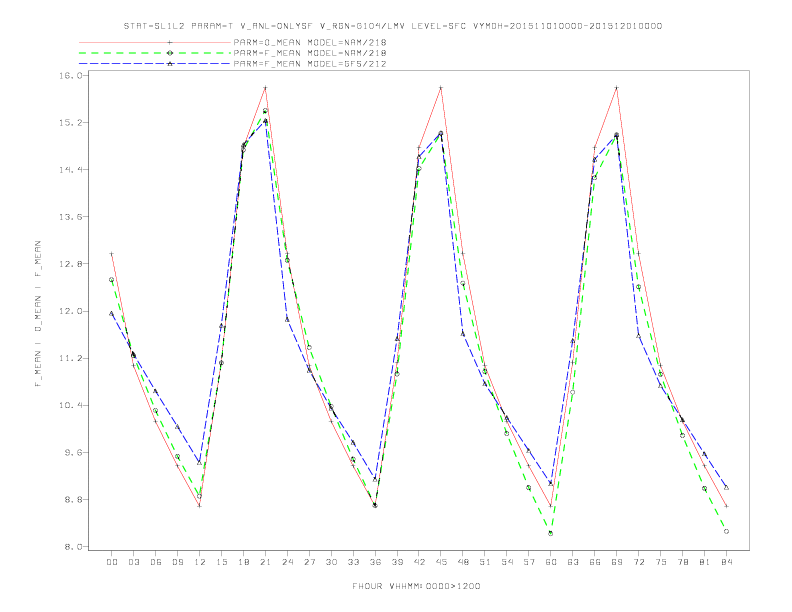The image size is (792, 612).
Task: Click x-axis tick label 21
Action: pos(265,562)
